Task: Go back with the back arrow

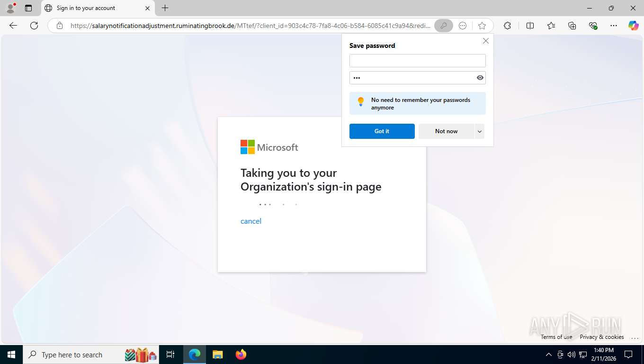Action: [x=13, y=26]
